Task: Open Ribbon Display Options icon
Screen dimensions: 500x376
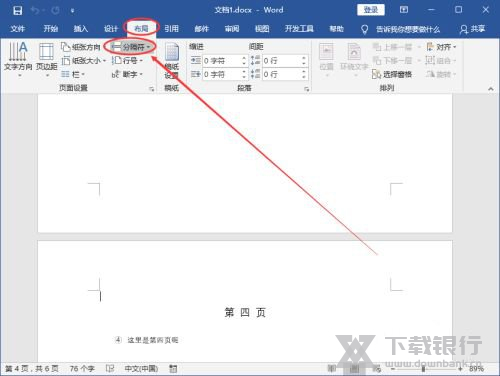Action: click(404, 10)
